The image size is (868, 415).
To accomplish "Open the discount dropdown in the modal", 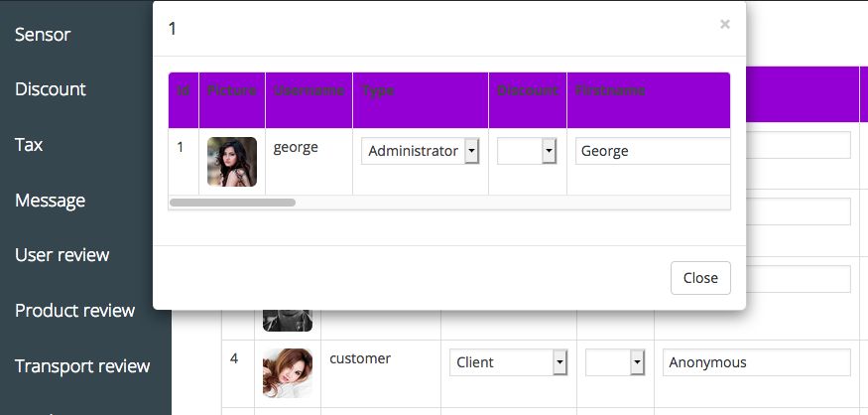I will (527, 151).
